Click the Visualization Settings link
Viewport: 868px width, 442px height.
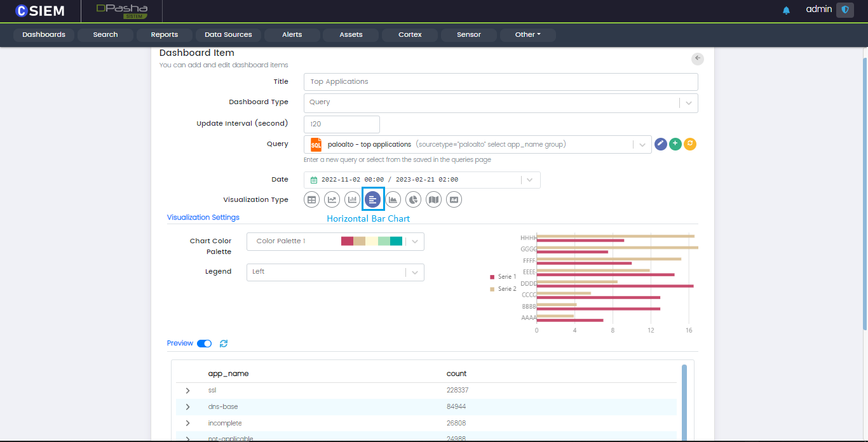click(x=203, y=217)
